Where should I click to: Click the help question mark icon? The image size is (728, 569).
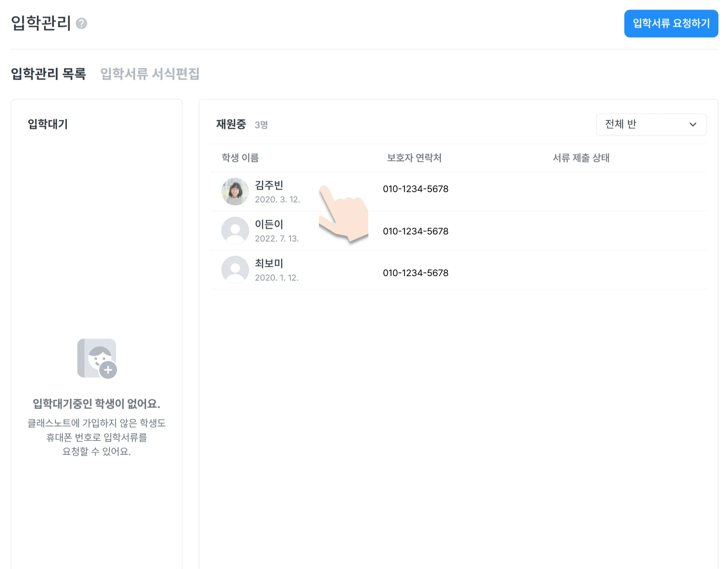(x=81, y=24)
